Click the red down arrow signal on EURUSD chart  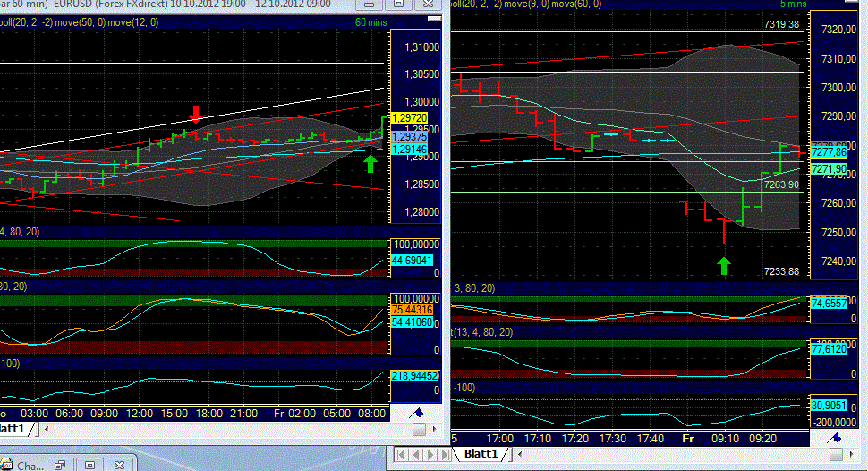pyautogui.click(x=195, y=114)
